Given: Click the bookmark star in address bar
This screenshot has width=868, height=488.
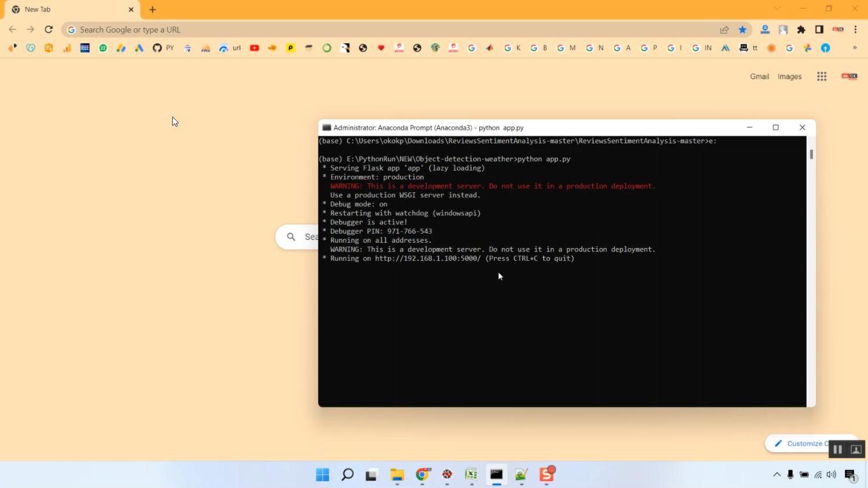Looking at the screenshot, I should pos(742,29).
